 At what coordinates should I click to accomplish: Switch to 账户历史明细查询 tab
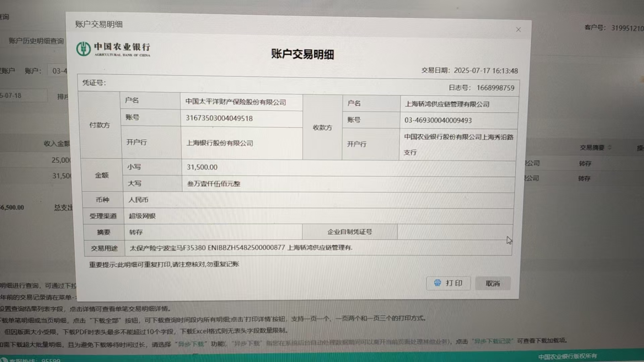[x=36, y=41]
